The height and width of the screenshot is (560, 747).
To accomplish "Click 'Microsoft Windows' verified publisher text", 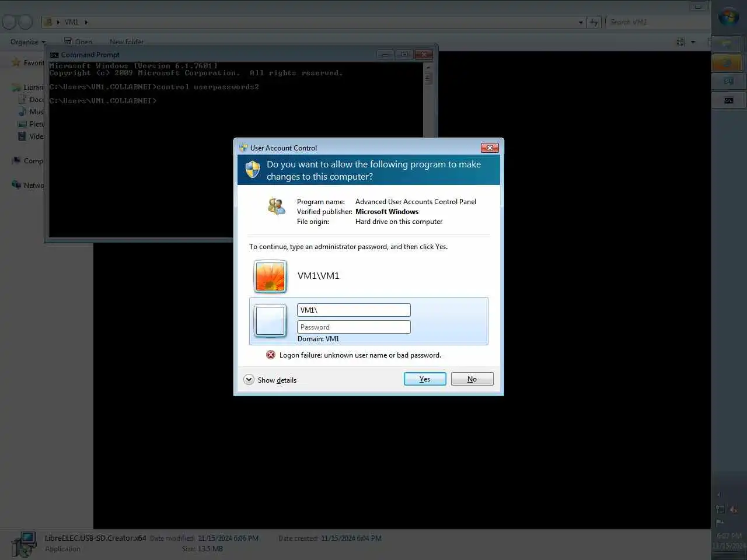I will pos(387,212).
